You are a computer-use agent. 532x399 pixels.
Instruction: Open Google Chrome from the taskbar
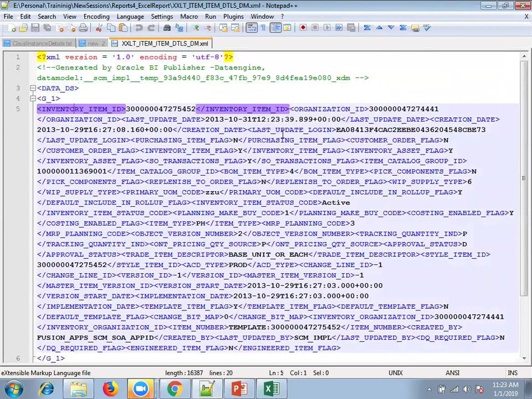175,389
